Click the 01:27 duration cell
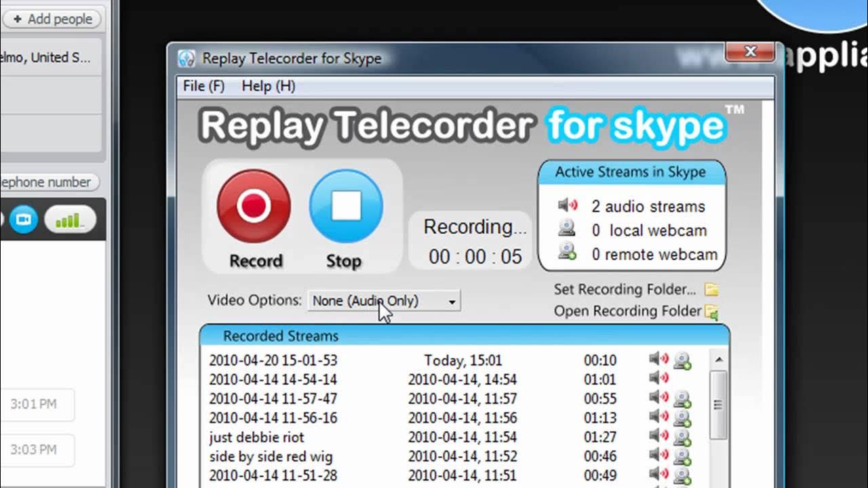Screen dimensions: 868x488 coord(600,437)
